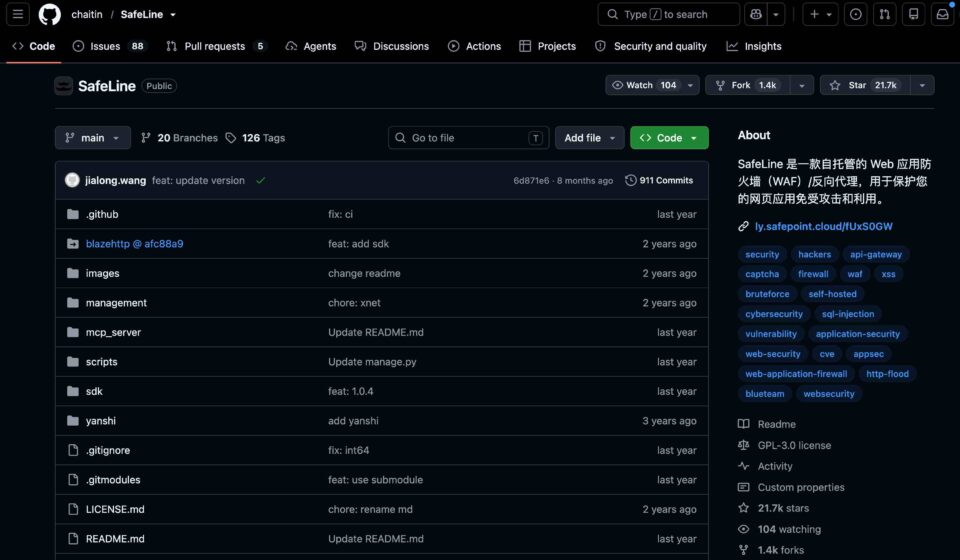The height and width of the screenshot is (560, 960).
Task: Switch to the Issues tab
Action: pyautogui.click(x=110, y=46)
